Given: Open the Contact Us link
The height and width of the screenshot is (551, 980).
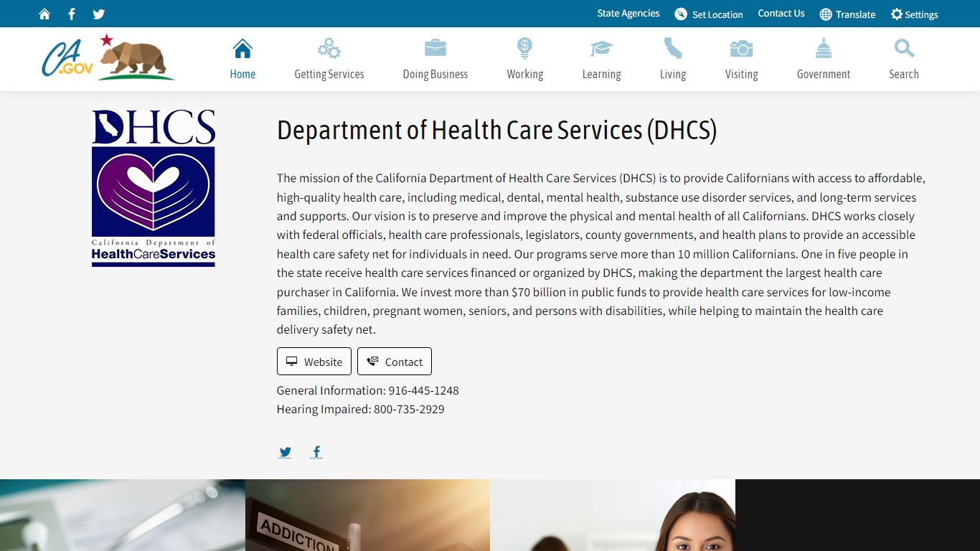Looking at the screenshot, I should click(781, 14).
